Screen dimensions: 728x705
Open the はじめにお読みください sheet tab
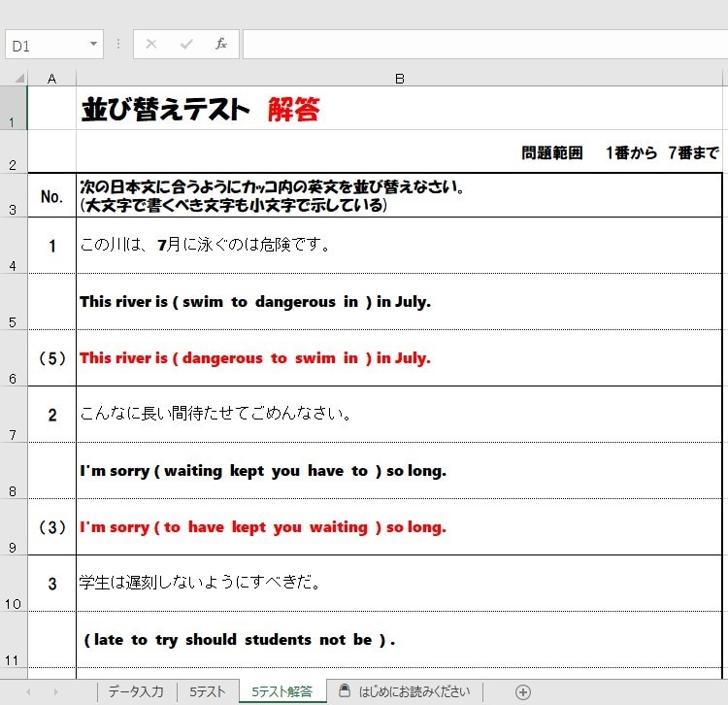405,692
